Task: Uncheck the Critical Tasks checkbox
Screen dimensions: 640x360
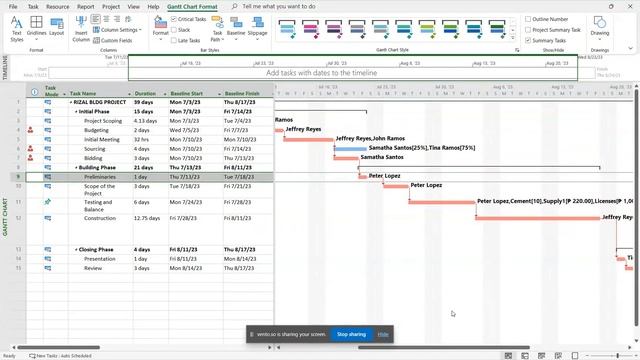Action: [174, 19]
